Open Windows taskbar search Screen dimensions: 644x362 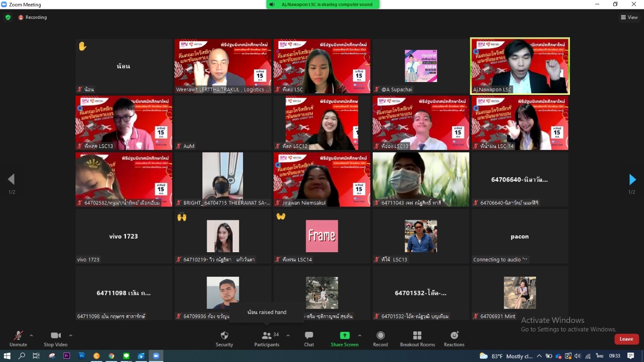click(22, 356)
